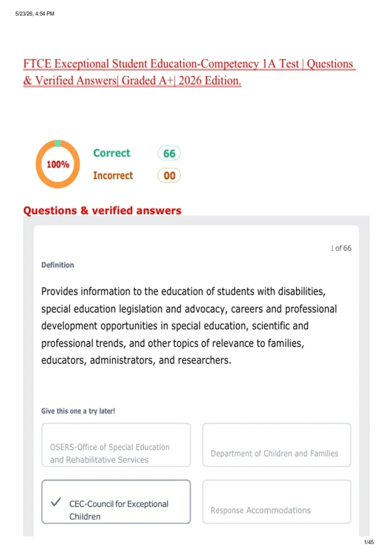Screen dimensions: 392x556
Task: Select the OSERS-Office of Special Education answer
Action: (x=116, y=445)
